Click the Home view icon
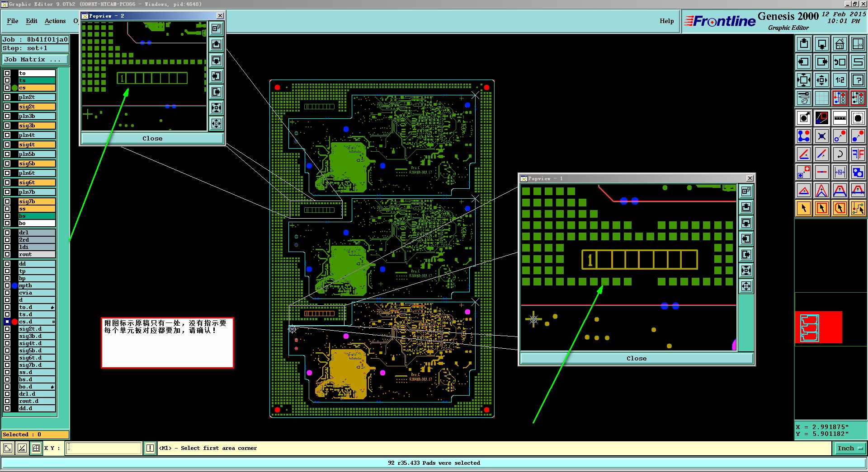Image resolution: width=868 pixels, height=472 pixels. (x=840, y=44)
